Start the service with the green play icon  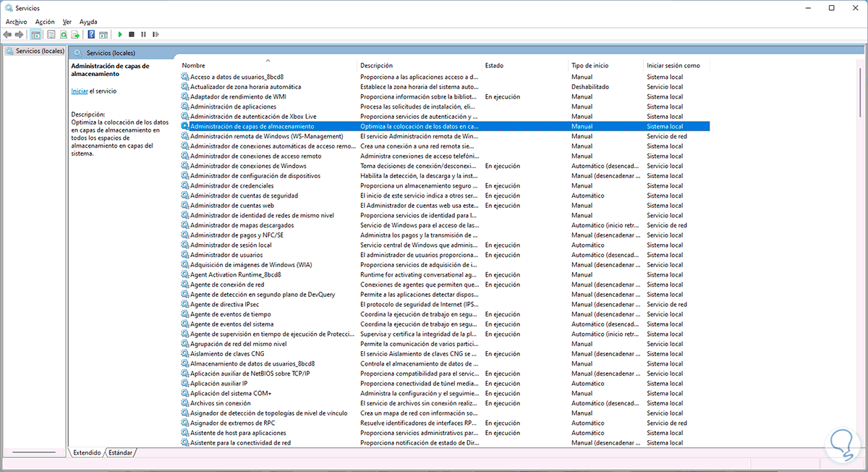pyautogui.click(x=120, y=34)
